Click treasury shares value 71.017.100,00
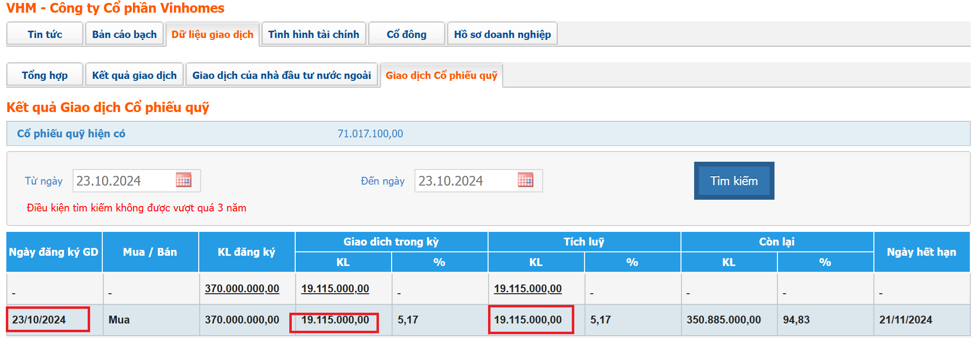980x359 pixels. (x=370, y=133)
